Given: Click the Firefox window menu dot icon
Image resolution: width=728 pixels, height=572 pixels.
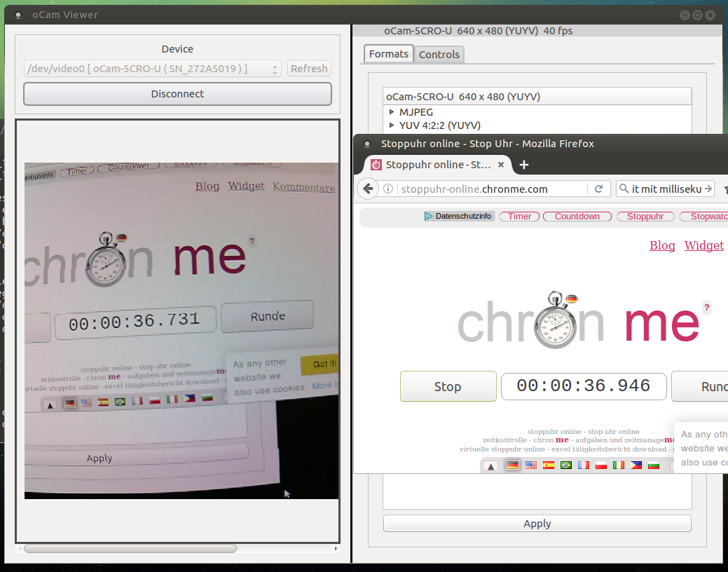Looking at the screenshot, I should coord(366,144).
